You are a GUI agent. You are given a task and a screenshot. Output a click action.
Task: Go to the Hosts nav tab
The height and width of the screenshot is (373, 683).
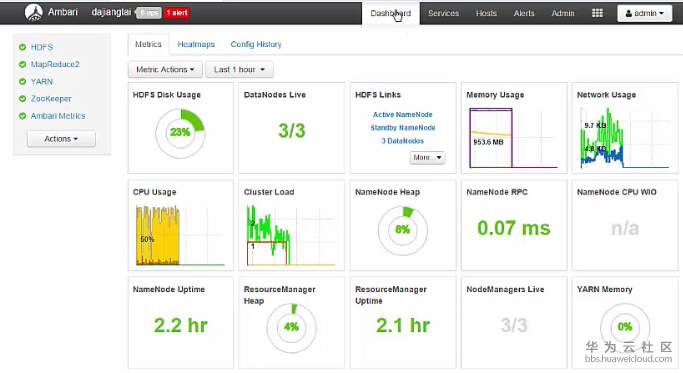coord(486,14)
